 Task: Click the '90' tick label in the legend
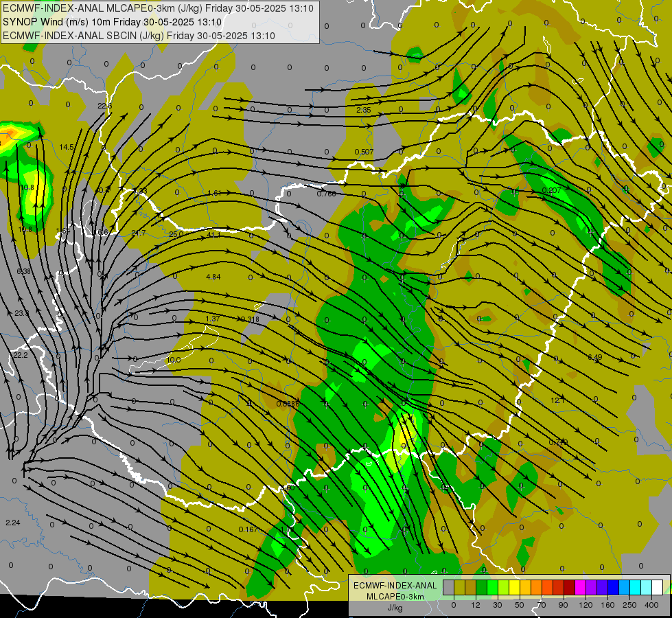click(x=563, y=605)
